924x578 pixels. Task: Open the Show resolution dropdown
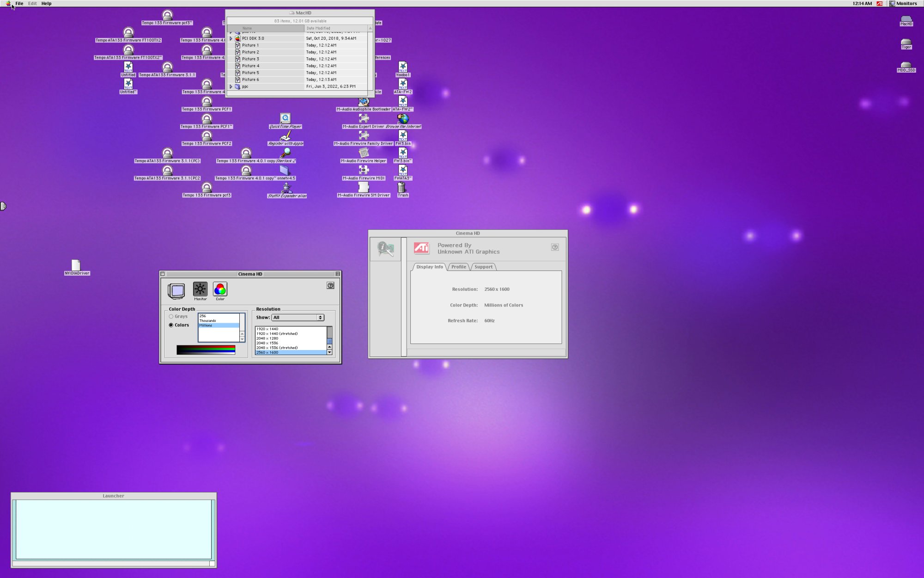click(x=298, y=318)
